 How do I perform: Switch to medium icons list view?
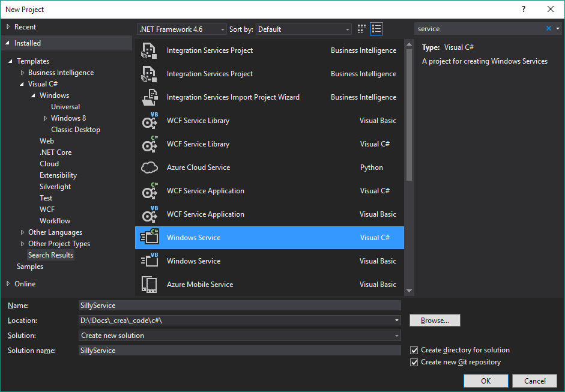(x=376, y=29)
